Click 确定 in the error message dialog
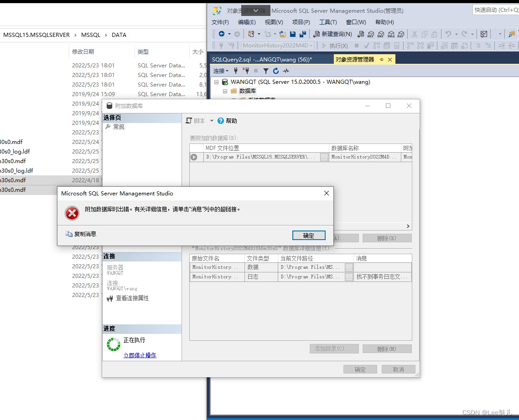This screenshot has height=420, width=519. [x=309, y=236]
